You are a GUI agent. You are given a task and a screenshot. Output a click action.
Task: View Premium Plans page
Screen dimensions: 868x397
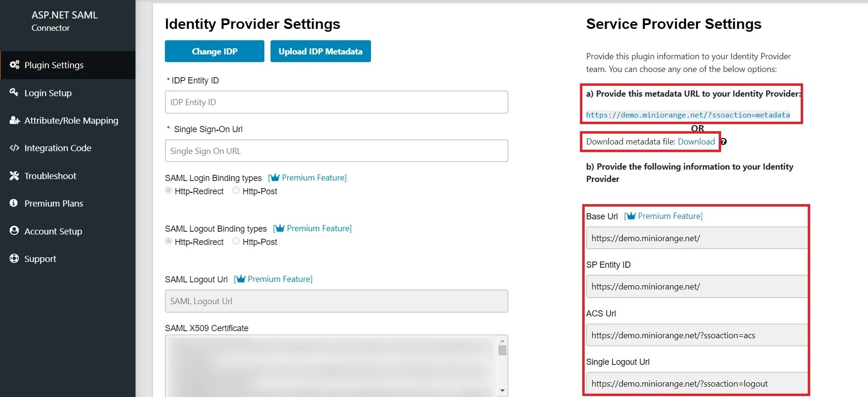tap(68, 203)
